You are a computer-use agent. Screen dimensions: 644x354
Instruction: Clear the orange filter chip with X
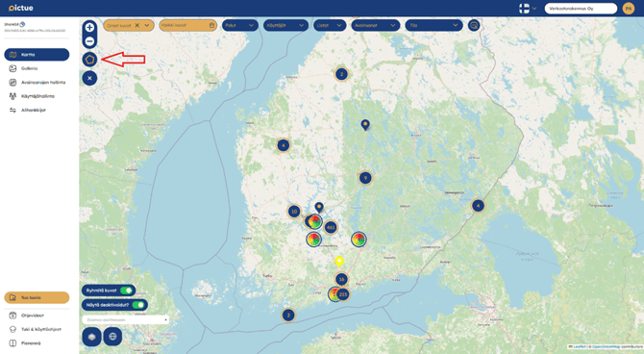[137, 25]
